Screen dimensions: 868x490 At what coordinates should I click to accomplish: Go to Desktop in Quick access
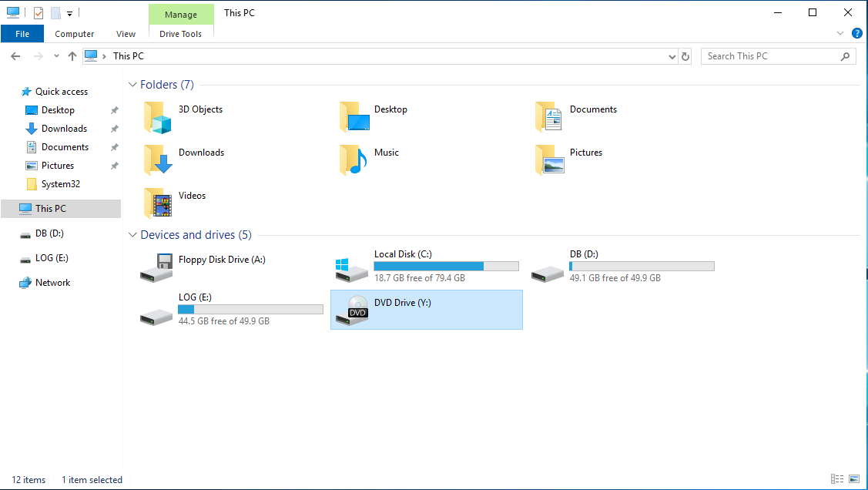tap(58, 110)
